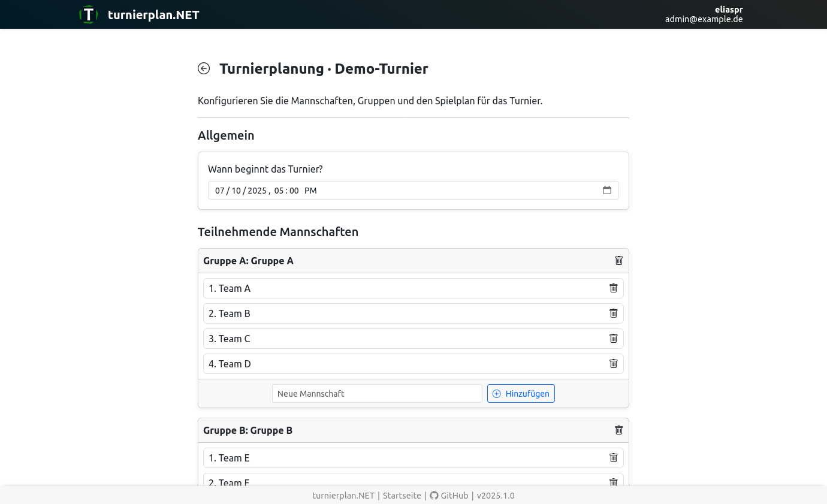Viewport: 827px width, 504px height.
Task: Click the Teilnehmende Mannschaften heading
Action: [278, 232]
